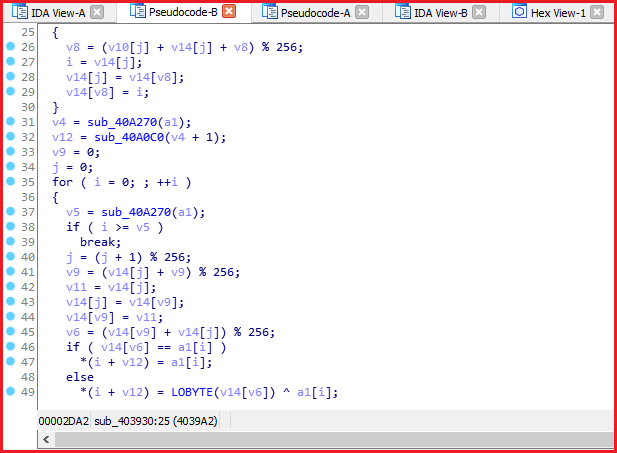Viewport: 617px width, 453px height.
Task: Click sub_403930:25 (4039A2) status text
Action: (x=156, y=421)
